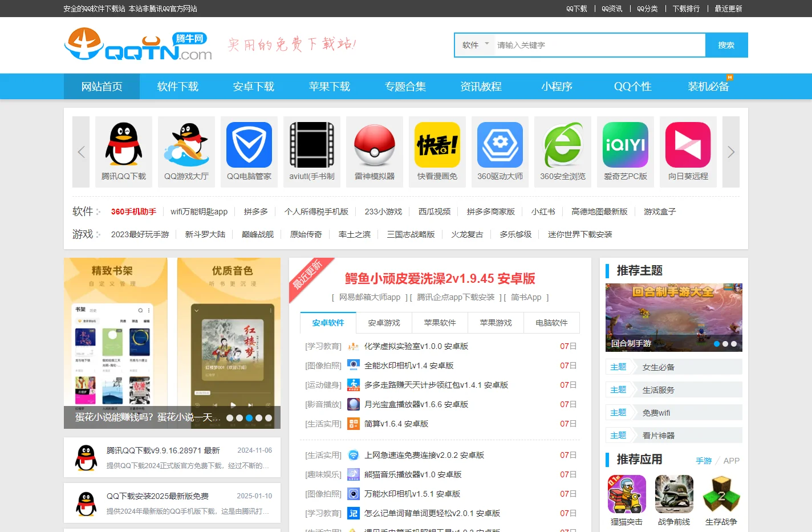Select the second banner slide dot
This screenshot has height=532, width=812.
[x=239, y=418]
